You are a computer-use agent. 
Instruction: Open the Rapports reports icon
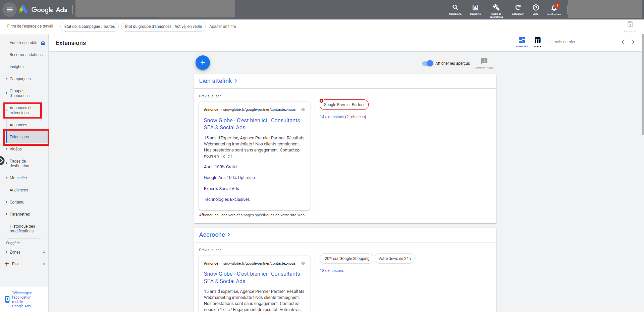pyautogui.click(x=475, y=9)
